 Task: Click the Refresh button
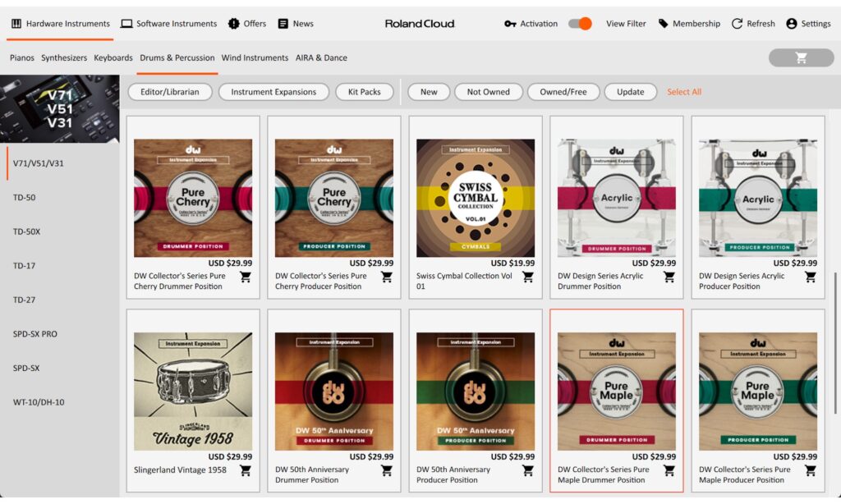pos(752,24)
